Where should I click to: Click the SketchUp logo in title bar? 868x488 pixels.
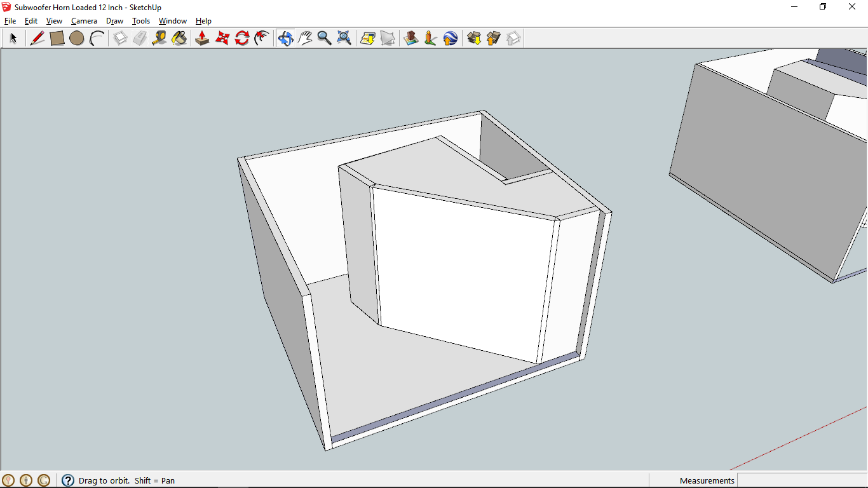(x=7, y=7)
